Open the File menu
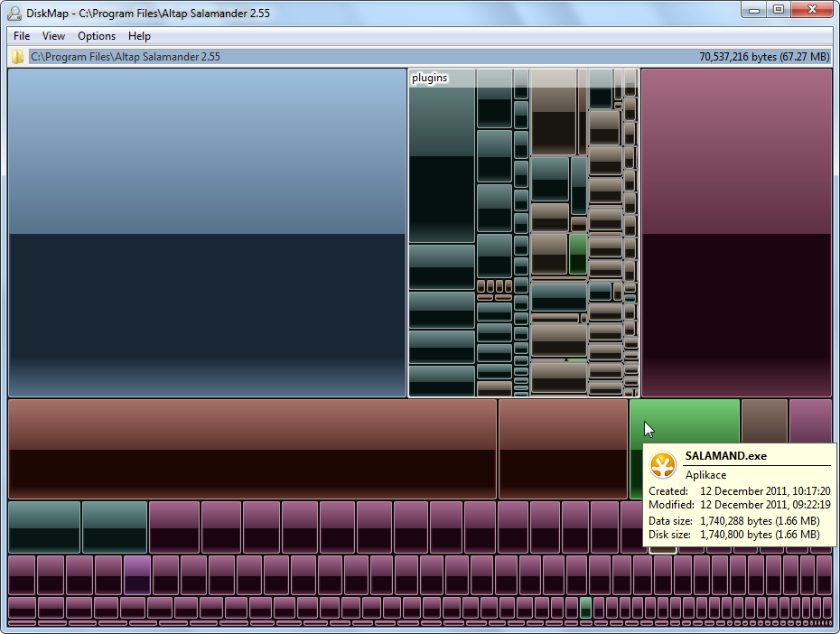The image size is (840, 634). [x=22, y=36]
